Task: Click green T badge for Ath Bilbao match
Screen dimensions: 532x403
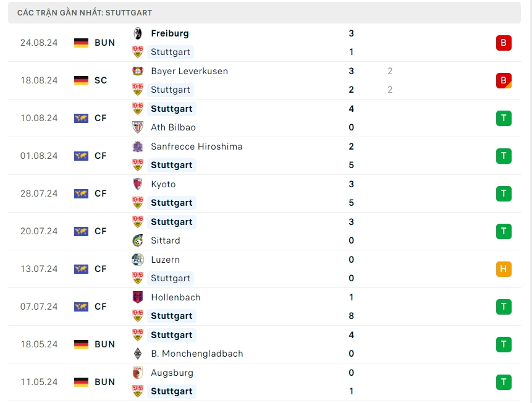Action: click(504, 118)
